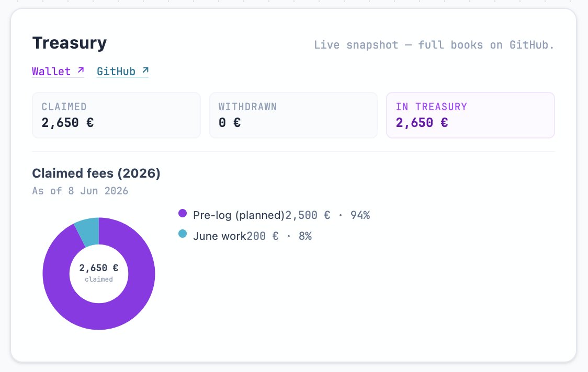Click the external arrow icon beside Wallet
This screenshot has height=372, width=588.
pos(81,69)
